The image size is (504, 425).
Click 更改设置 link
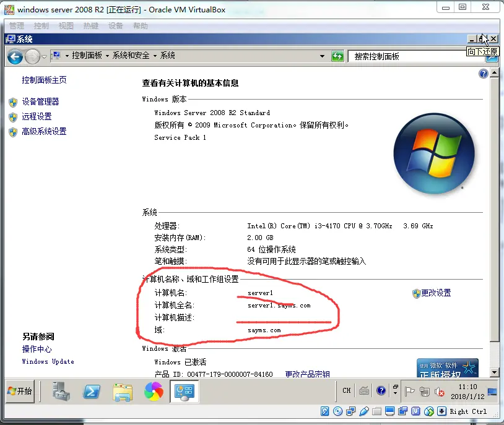pos(436,293)
